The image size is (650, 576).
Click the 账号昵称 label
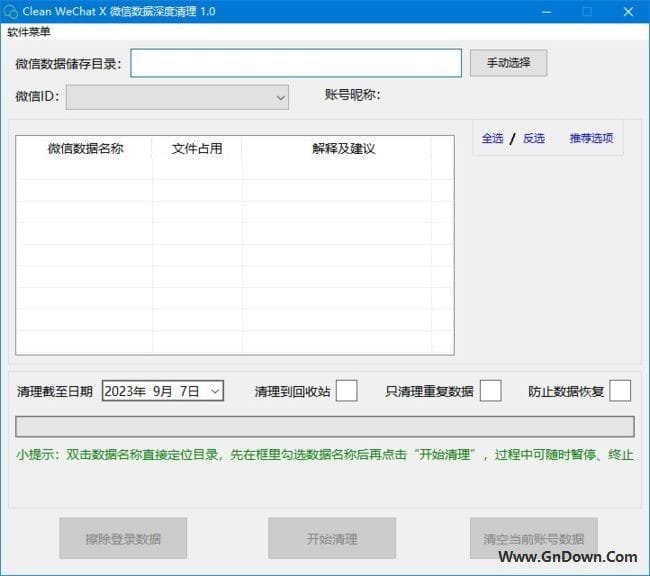pyautogui.click(x=352, y=95)
